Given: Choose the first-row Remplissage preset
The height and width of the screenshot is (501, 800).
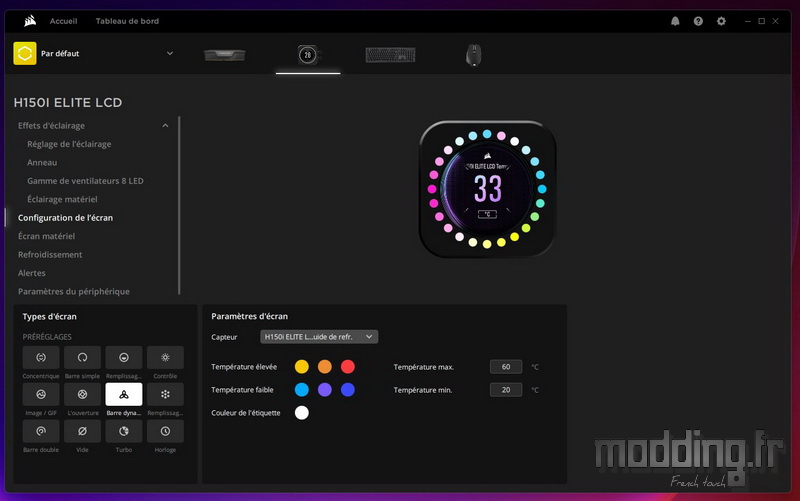Looking at the screenshot, I should [123, 358].
